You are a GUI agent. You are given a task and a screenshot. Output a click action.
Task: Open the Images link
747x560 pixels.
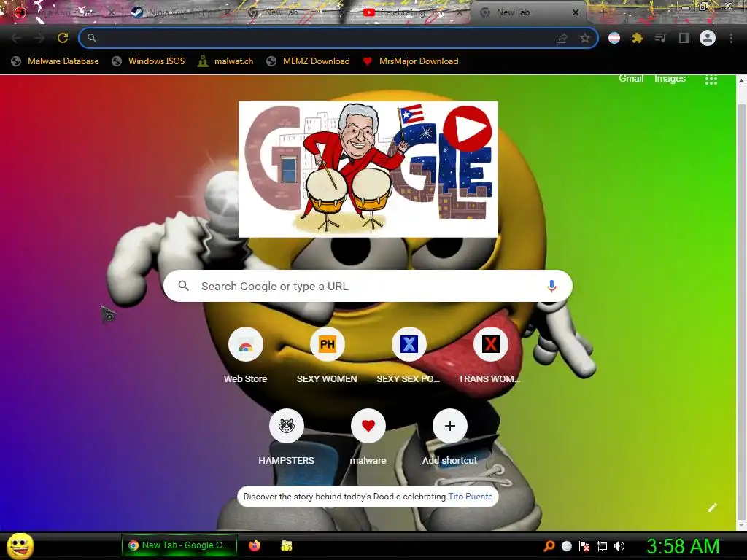click(x=670, y=79)
